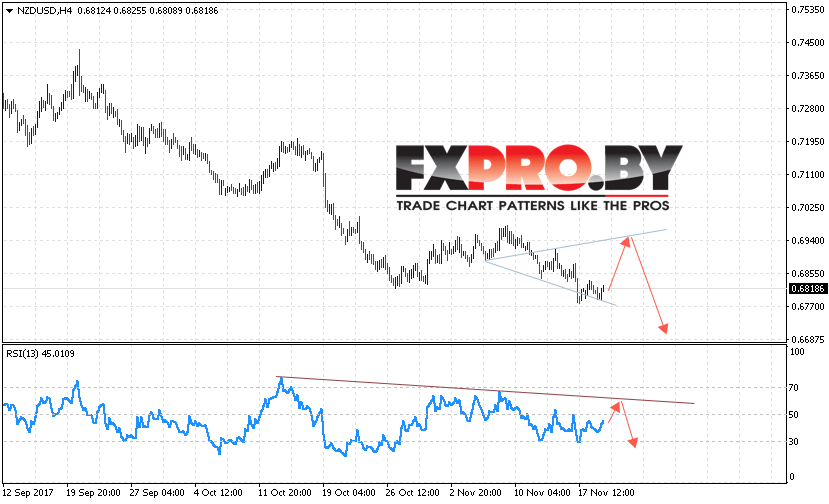Select the 12 Sep 2017 date label
The height and width of the screenshot is (504, 829).
[28, 493]
